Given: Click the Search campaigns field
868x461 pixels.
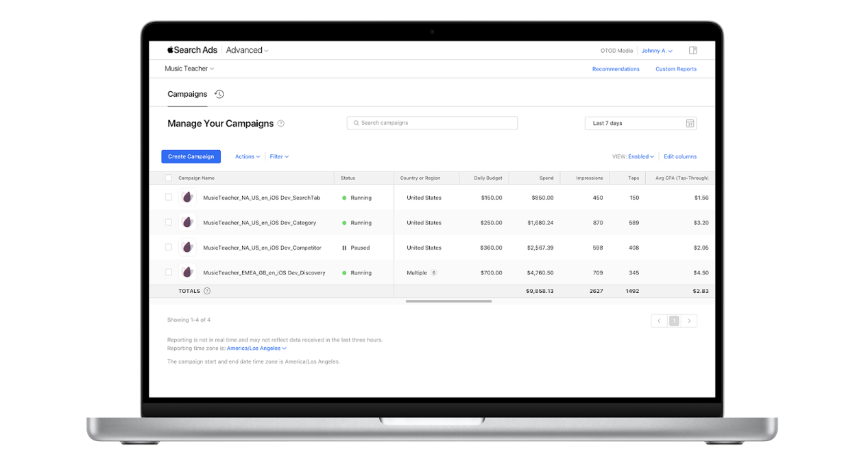Looking at the screenshot, I should 432,123.
